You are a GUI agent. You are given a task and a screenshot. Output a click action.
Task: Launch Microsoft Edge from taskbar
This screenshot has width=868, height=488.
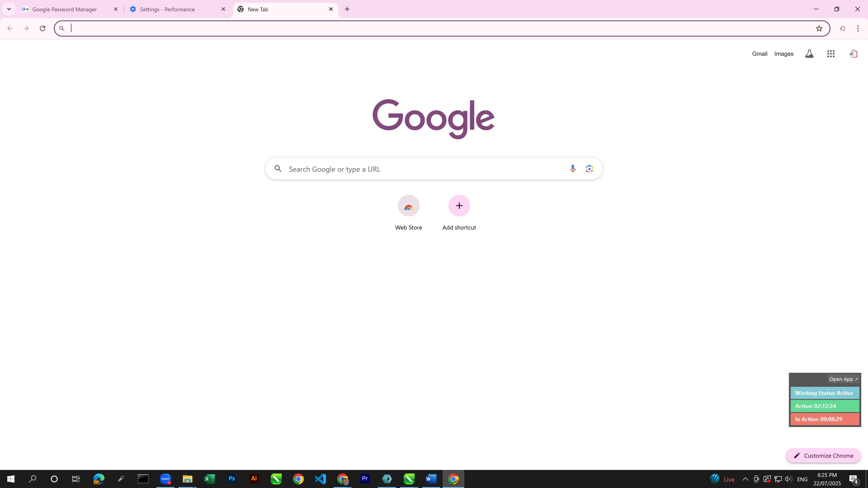99,479
